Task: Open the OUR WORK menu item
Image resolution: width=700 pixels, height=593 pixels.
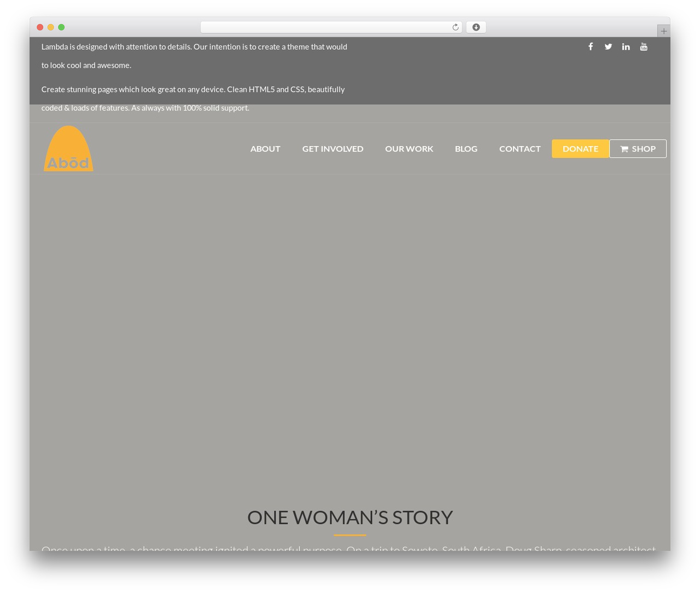Action: pyautogui.click(x=409, y=149)
